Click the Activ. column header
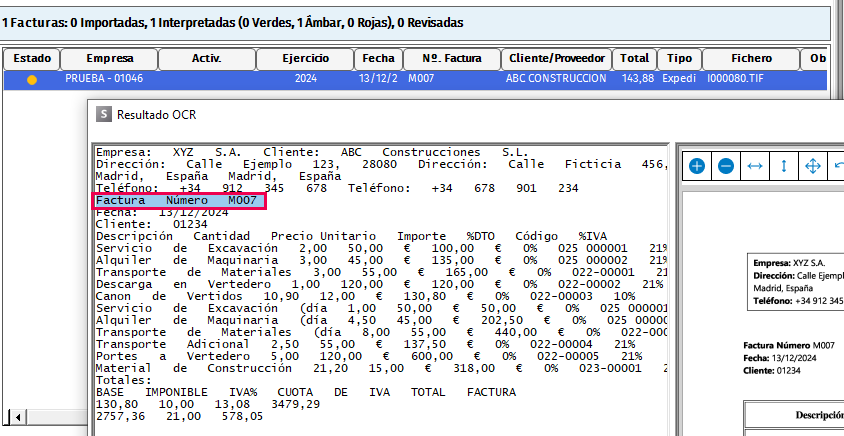 [207, 59]
